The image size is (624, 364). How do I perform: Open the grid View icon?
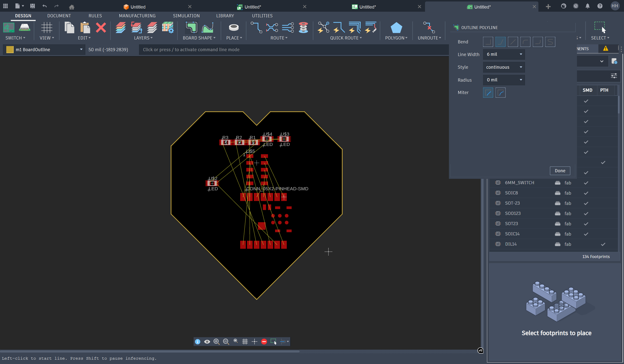coord(47,28)
